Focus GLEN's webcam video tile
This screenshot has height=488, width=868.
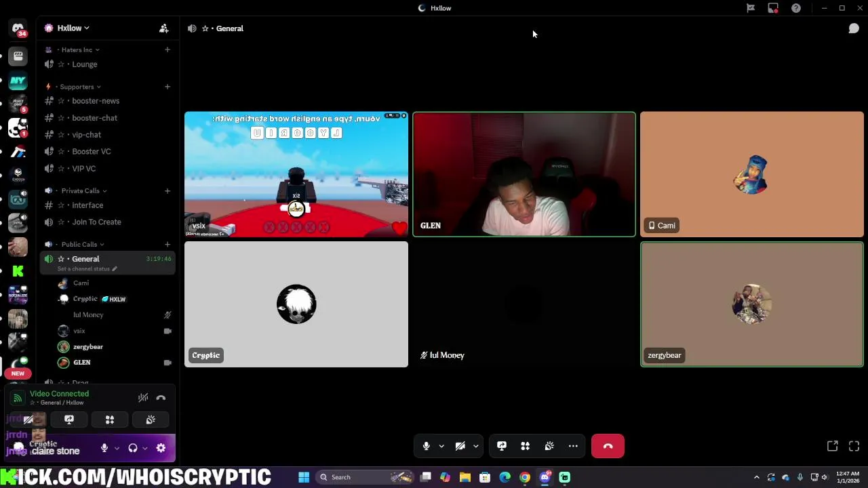click(524, 174)
